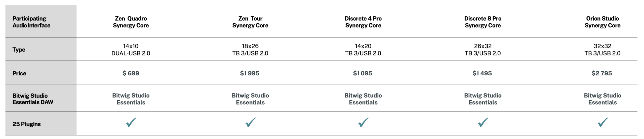The width and height of the screenshot is (644, 139).
Task: Click Bitwig Studio Essentials under Orion Studio
Action: coord(602,99)
